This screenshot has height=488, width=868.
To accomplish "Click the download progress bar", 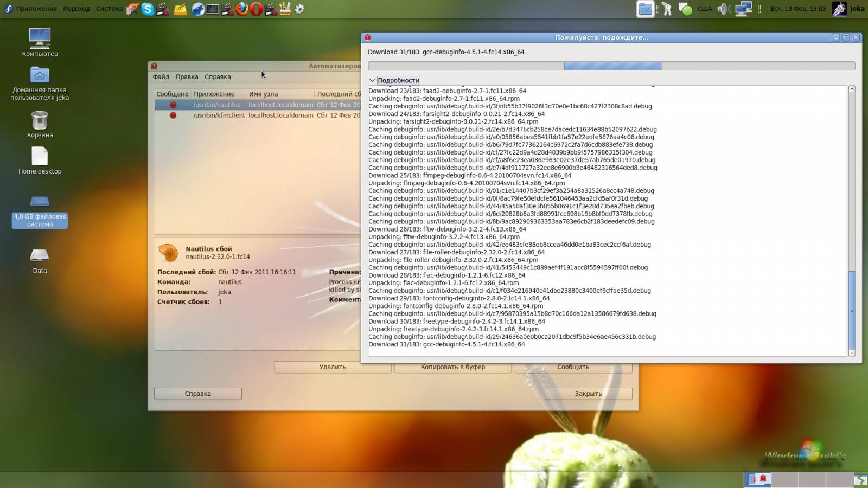I will (x=611, y=66).
